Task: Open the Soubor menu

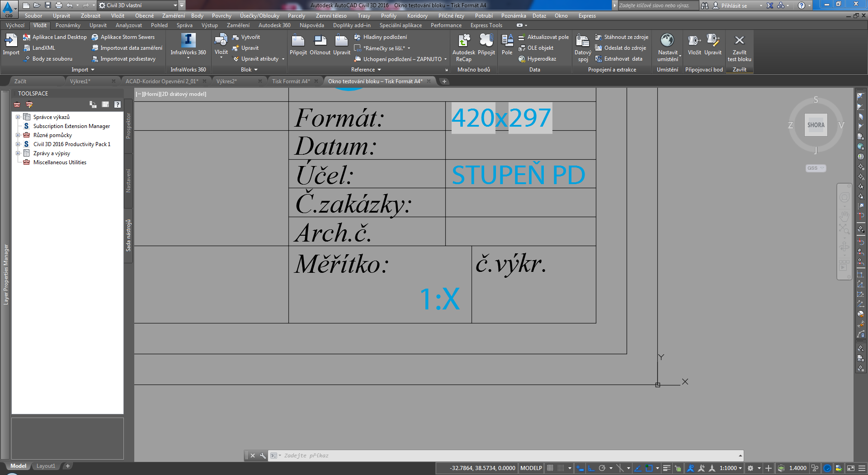Action: [x=33, y=16]
